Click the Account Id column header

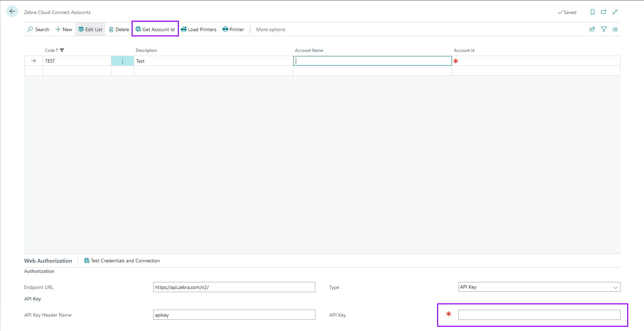pyautogui.click(x=464, y=50)
